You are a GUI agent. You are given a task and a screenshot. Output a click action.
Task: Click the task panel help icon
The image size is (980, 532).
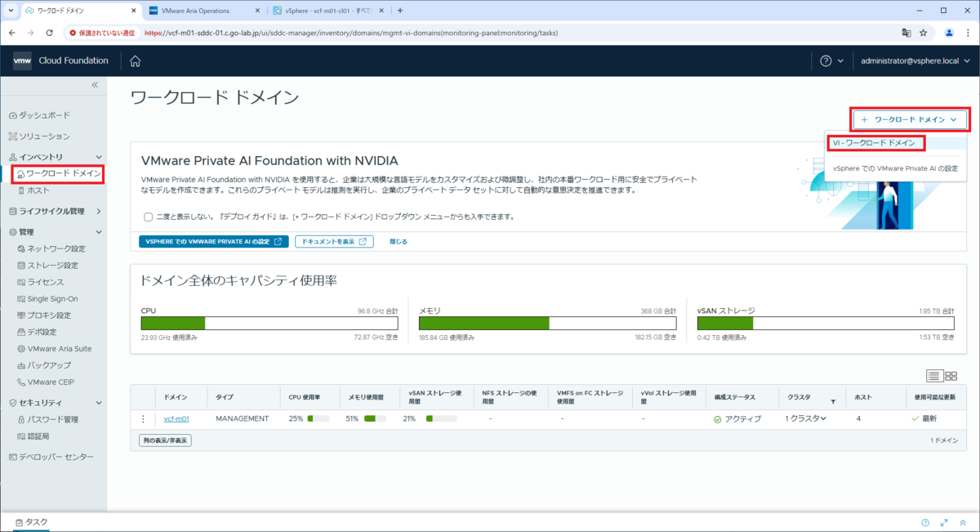(x=925, y=522)
